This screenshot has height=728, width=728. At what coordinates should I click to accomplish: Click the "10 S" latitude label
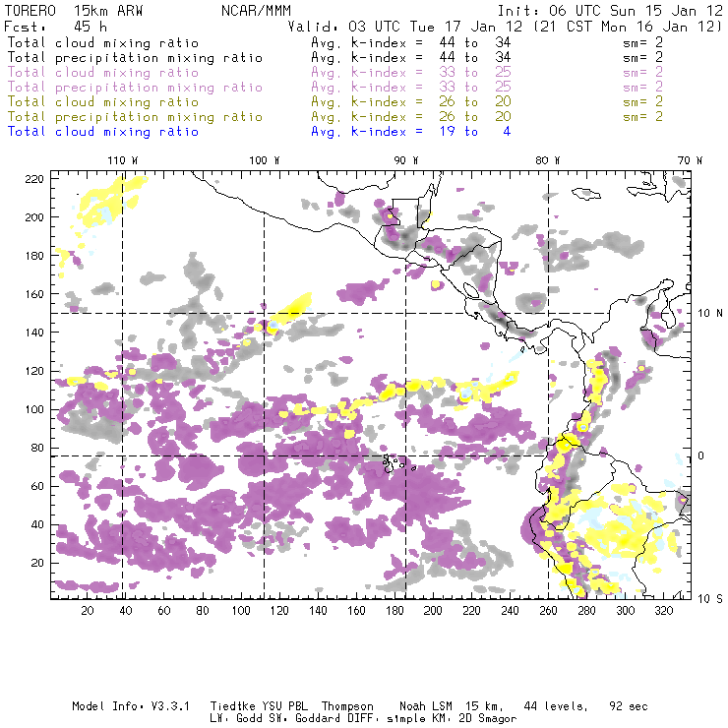(710, 599)
